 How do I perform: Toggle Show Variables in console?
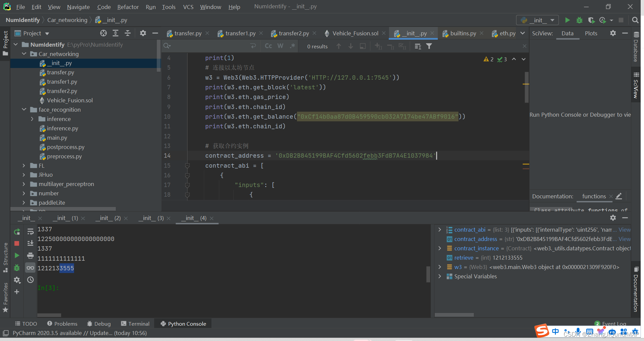point(30,268)
